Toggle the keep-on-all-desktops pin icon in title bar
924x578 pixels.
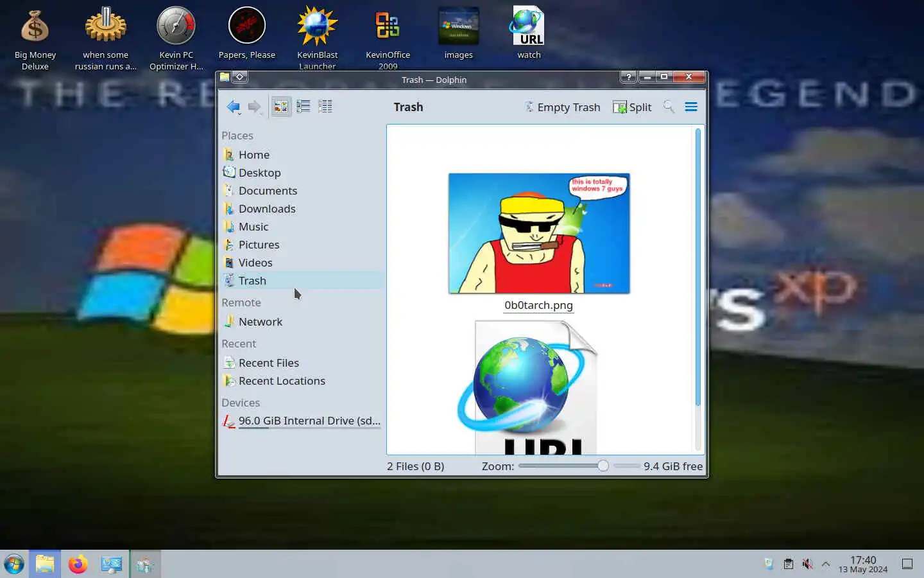pyautogui.click(x=239, y=77)
